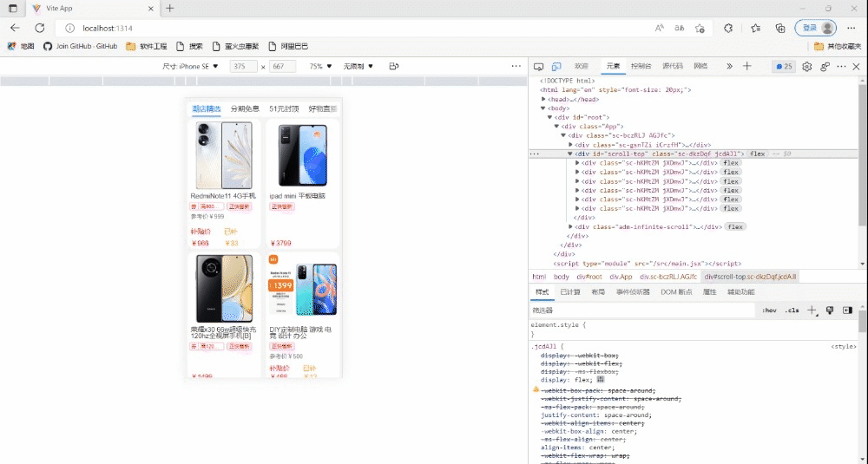Click the <style> source link
868x464 pixels.
(x=843, y=347)
